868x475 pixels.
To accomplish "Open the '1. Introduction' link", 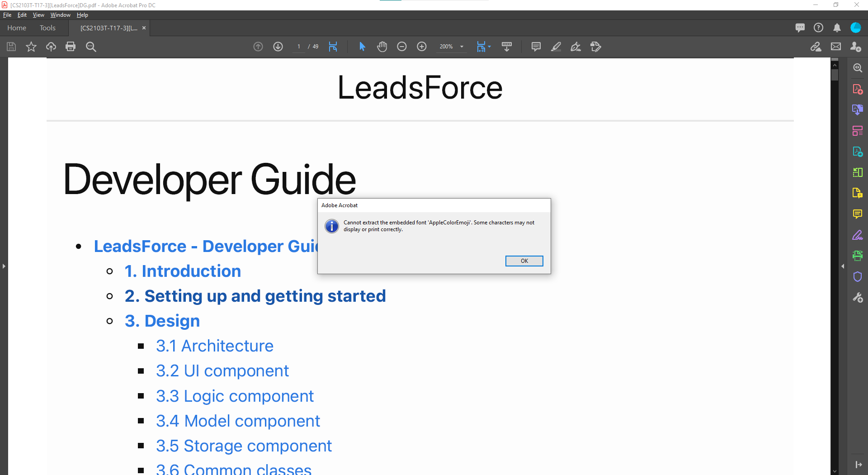I will click(183, 271).
